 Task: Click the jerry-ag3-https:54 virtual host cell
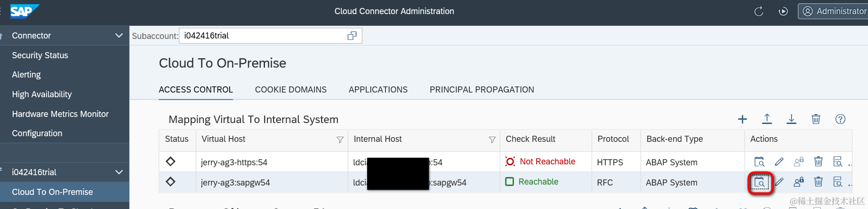point(234,163)
